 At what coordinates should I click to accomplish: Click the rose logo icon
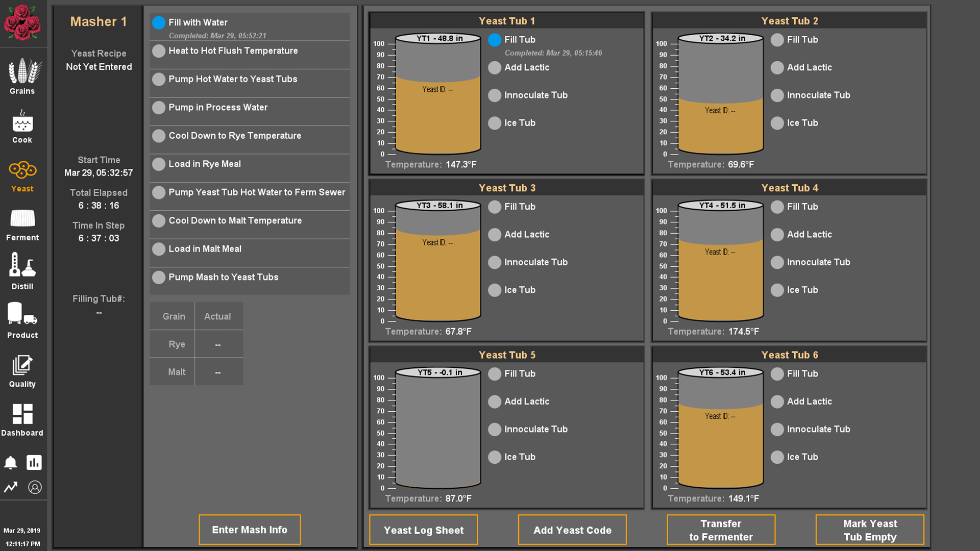pyautogui.click(x=22, y=22)
